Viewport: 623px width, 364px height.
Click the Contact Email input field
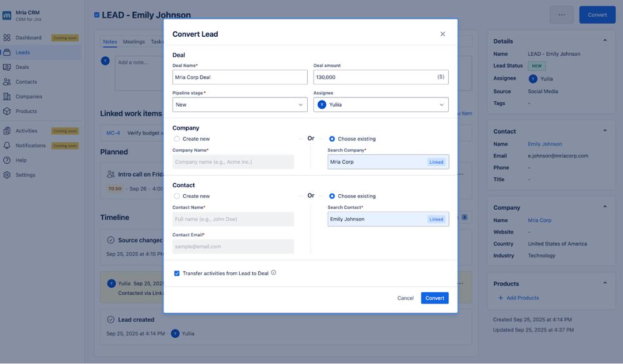[233, 247]
